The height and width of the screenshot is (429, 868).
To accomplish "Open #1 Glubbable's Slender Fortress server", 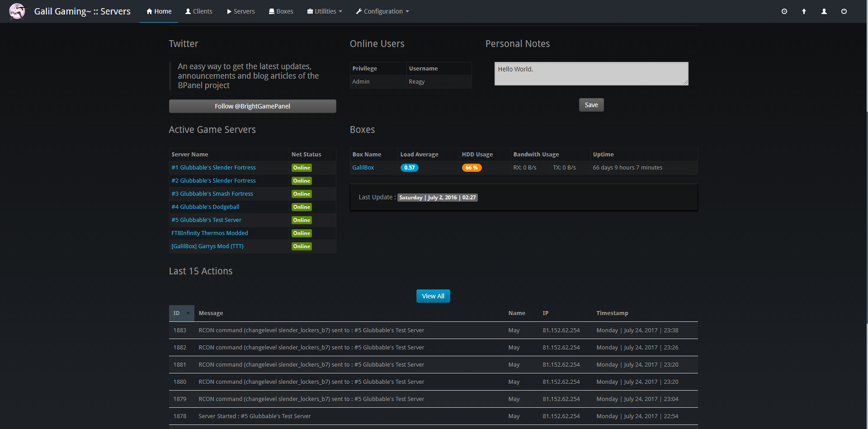I will tap(213, 168).
